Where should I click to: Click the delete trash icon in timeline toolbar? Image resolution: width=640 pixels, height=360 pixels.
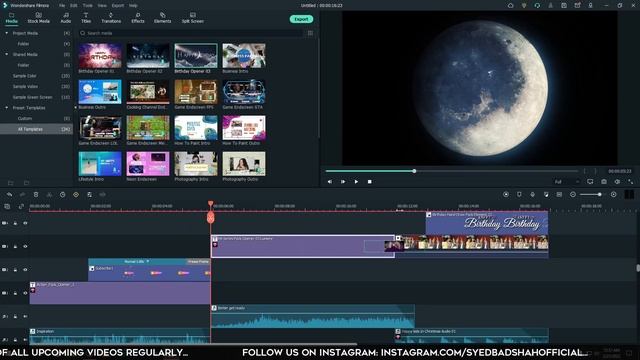coord(36,195)
